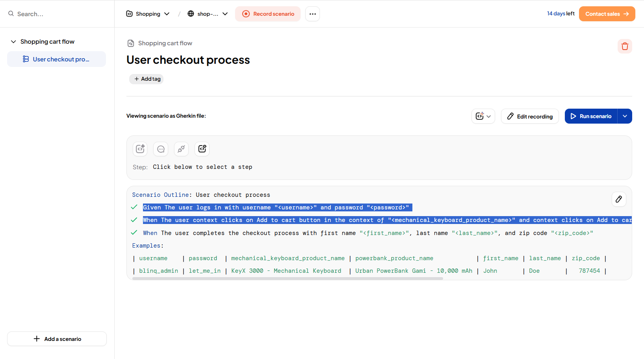Click the comment bubble step icon
Viewport: 644px width, 359px height.
point(161,149)
